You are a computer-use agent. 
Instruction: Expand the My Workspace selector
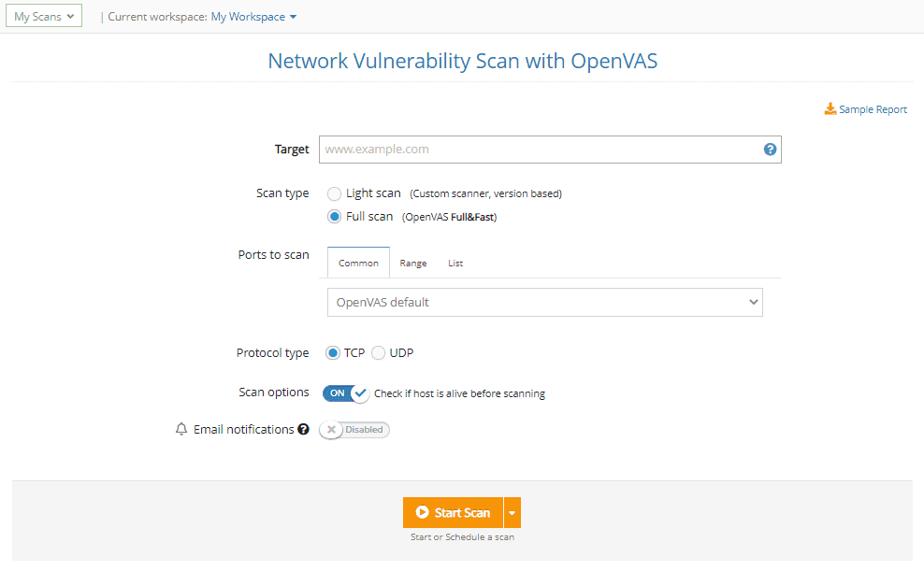click(x=253, y=16)
